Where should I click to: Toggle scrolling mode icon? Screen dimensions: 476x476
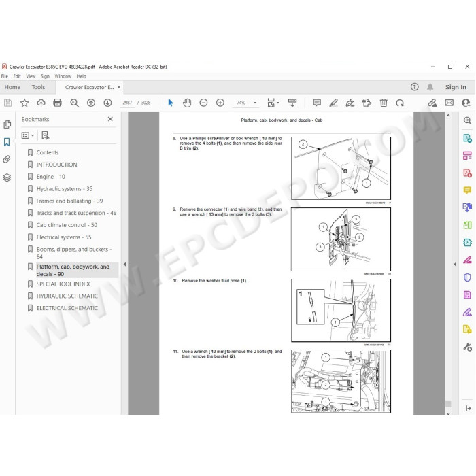tap(292, 103)
